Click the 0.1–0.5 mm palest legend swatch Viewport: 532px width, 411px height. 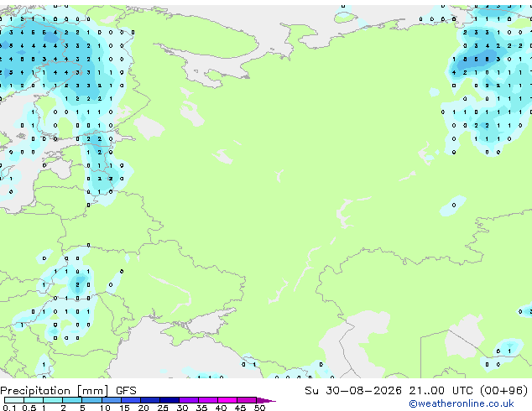14,400
